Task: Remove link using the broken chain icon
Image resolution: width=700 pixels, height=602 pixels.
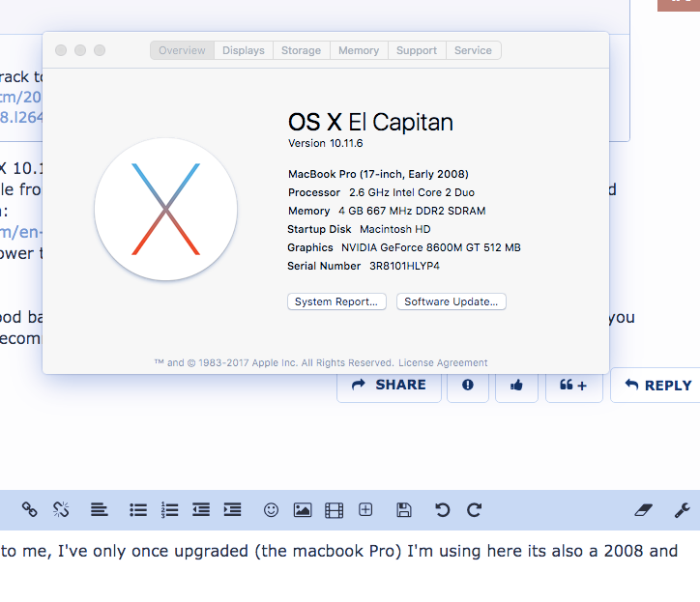Action: click(x=61, y=509)
